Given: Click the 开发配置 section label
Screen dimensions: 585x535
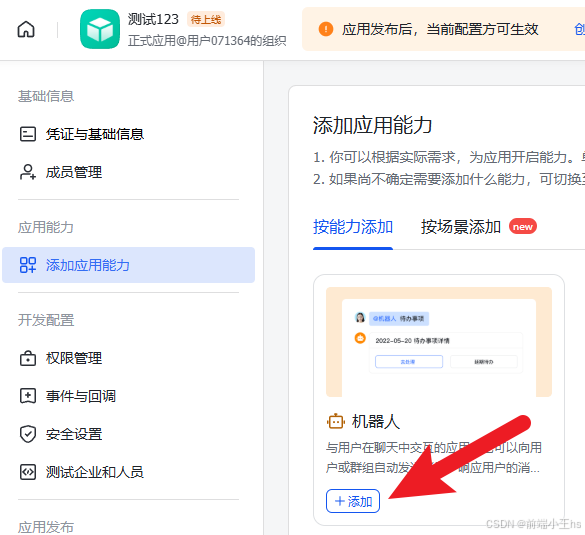Looking at the screenshot, I should [46, 320].
